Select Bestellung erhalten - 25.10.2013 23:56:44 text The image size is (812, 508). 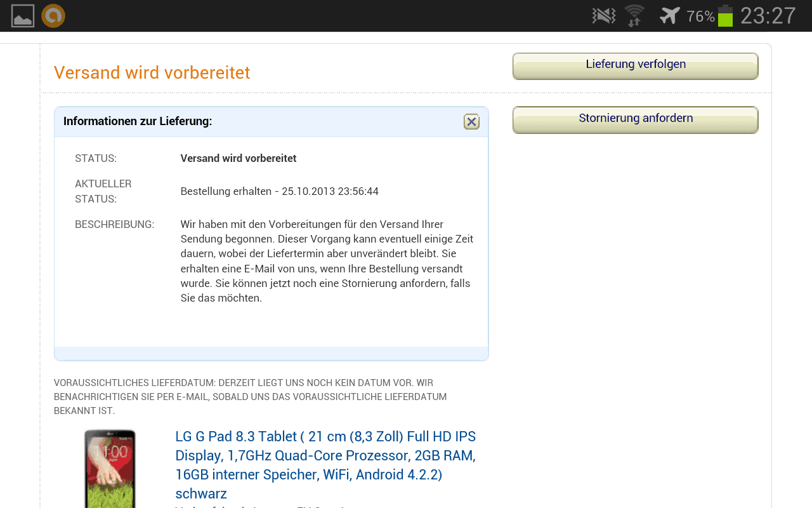tap(280, 191)
